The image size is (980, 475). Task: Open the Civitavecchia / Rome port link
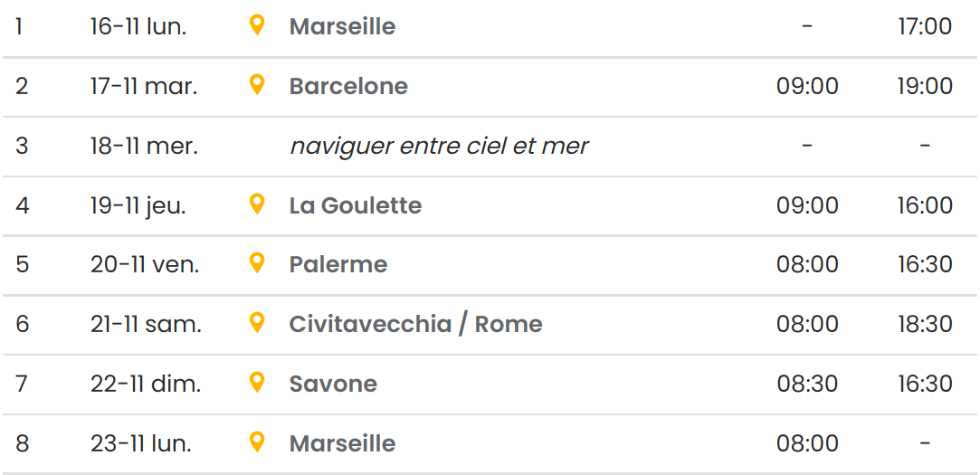(x=415, y=324)
